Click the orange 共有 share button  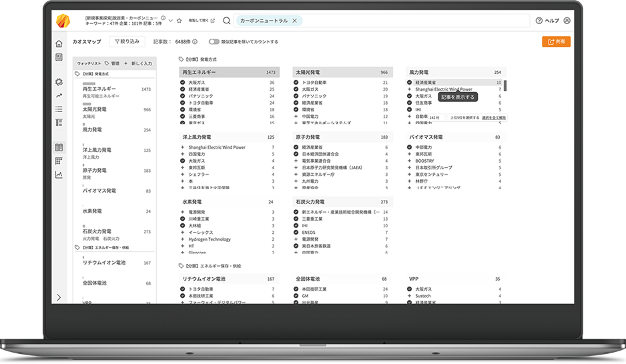[x=556, y=41]
